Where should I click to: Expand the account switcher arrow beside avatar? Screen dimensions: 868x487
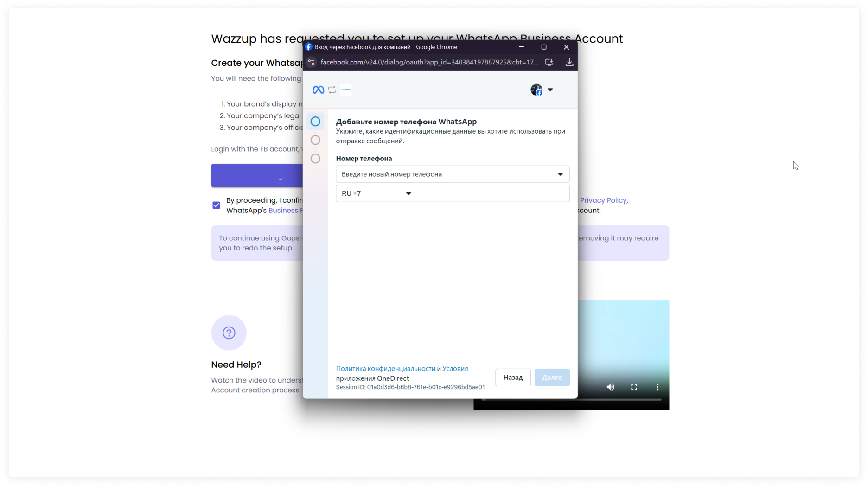pos(550,90)
